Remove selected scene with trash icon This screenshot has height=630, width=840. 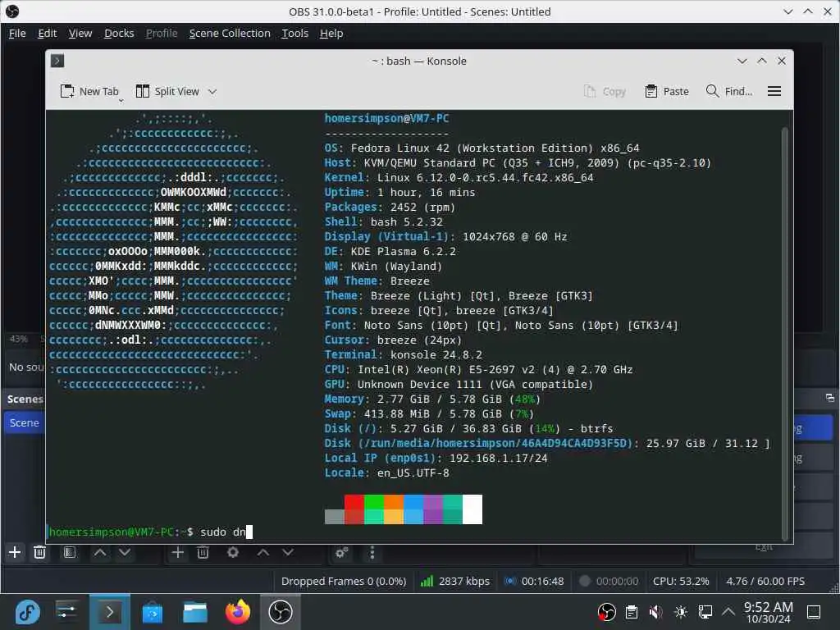[39, 552]
